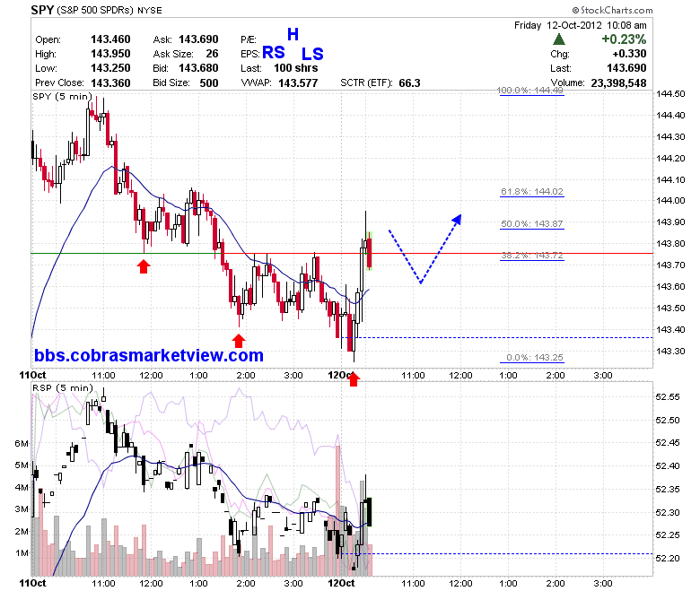The width and height of the screenshot is (700, 591).
Task: Click the 3M volume axis label
Action: click(22, 508)
